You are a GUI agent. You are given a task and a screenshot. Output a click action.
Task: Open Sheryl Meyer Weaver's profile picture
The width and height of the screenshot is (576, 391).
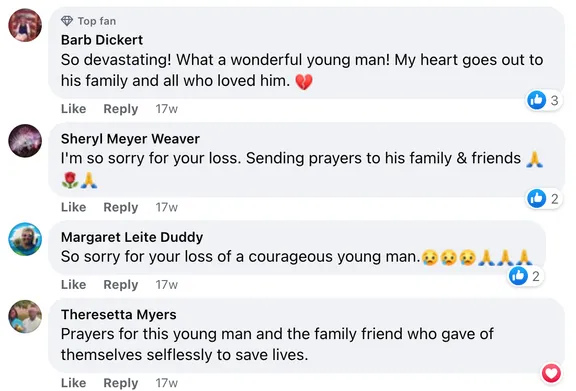tap(25, 141)
